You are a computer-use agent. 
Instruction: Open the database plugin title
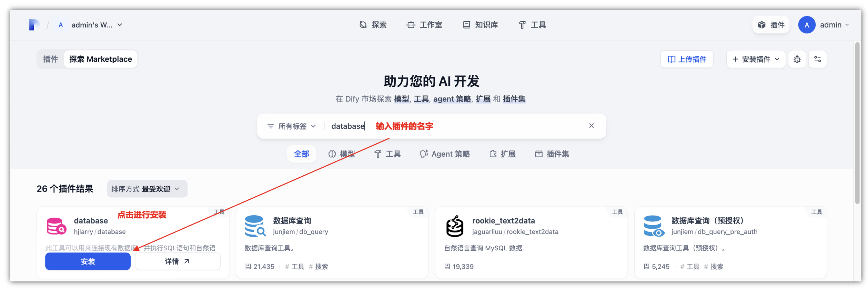click(91, 221)
